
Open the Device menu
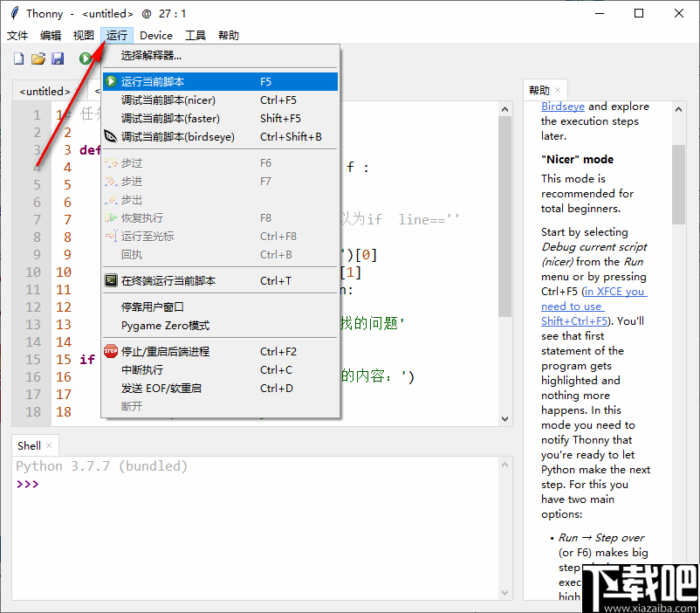[x=156, y=35]
